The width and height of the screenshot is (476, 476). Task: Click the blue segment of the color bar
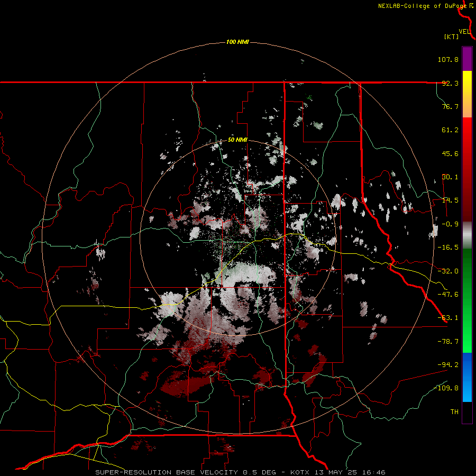tap(467, 377)
